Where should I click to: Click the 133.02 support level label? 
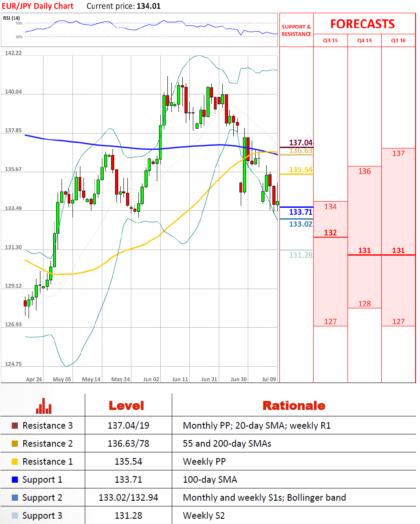[x=301, y=224]
